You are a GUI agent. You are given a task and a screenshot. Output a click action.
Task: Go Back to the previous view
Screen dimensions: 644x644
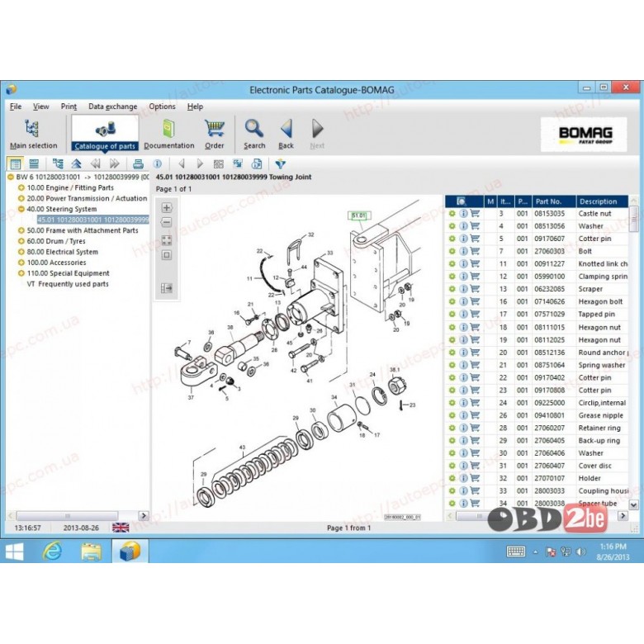click(286, 135)
